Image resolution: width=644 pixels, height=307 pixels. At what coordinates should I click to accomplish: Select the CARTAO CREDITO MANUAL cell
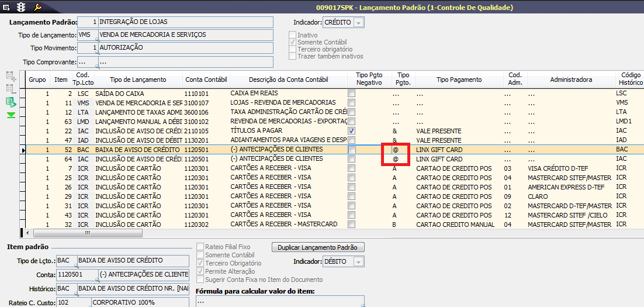click(x=459, y=225)
